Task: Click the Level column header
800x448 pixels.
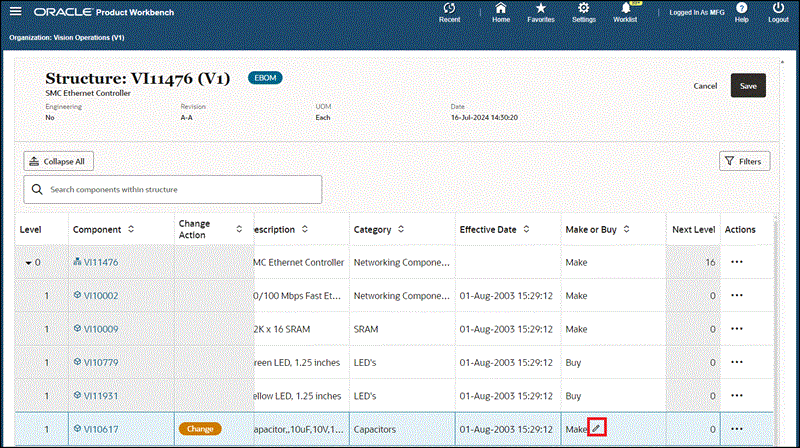Action: [x=31, y=230]
